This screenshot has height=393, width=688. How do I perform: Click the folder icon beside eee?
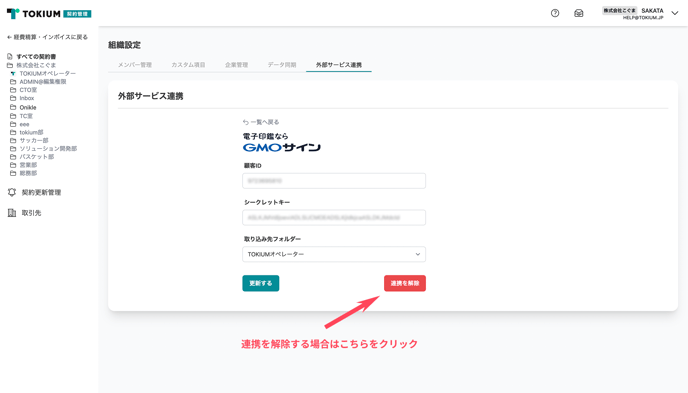pos(13,124)
